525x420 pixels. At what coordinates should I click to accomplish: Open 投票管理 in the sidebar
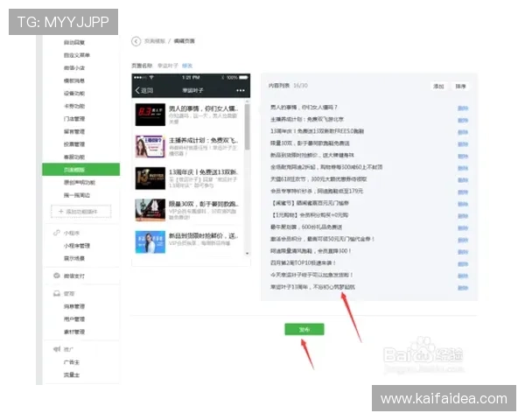point(74,144)
